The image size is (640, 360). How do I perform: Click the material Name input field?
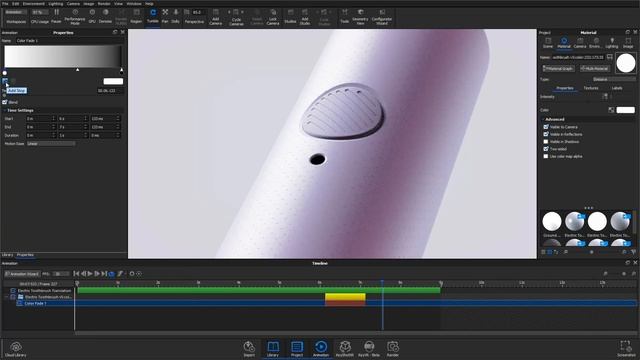click(578, 58)
